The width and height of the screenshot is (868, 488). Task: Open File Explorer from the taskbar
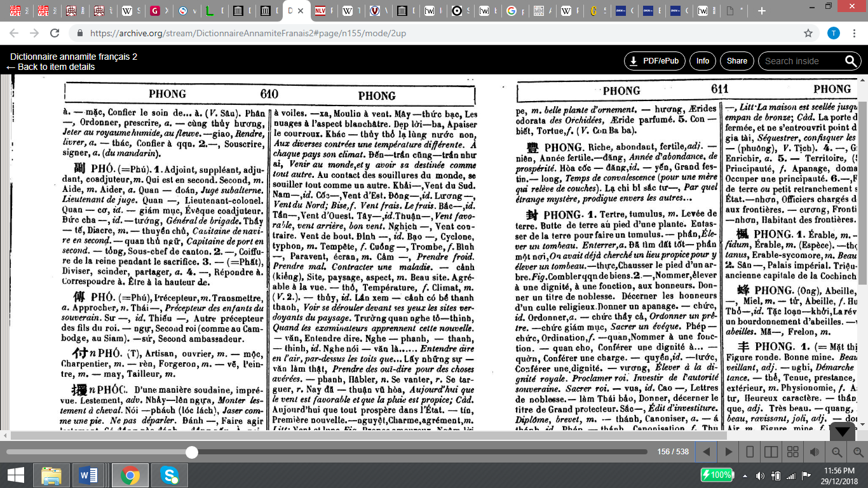[51, 475]
